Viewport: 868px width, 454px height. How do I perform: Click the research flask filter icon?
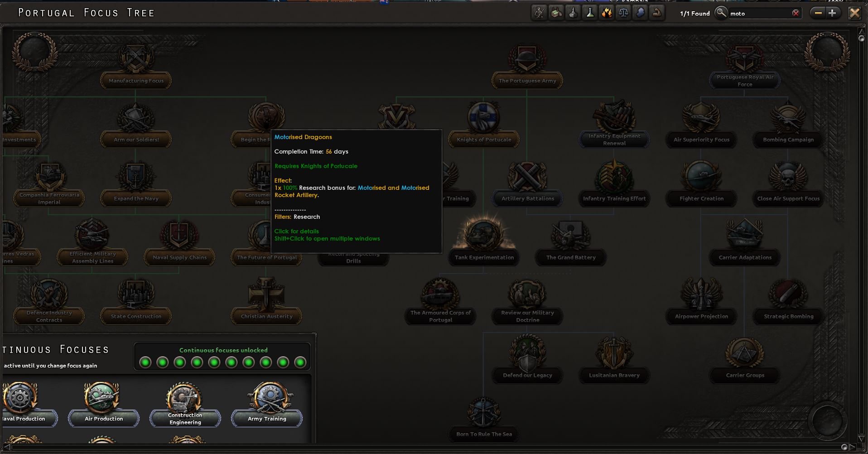pyautogui.click(x=590, y=13)
